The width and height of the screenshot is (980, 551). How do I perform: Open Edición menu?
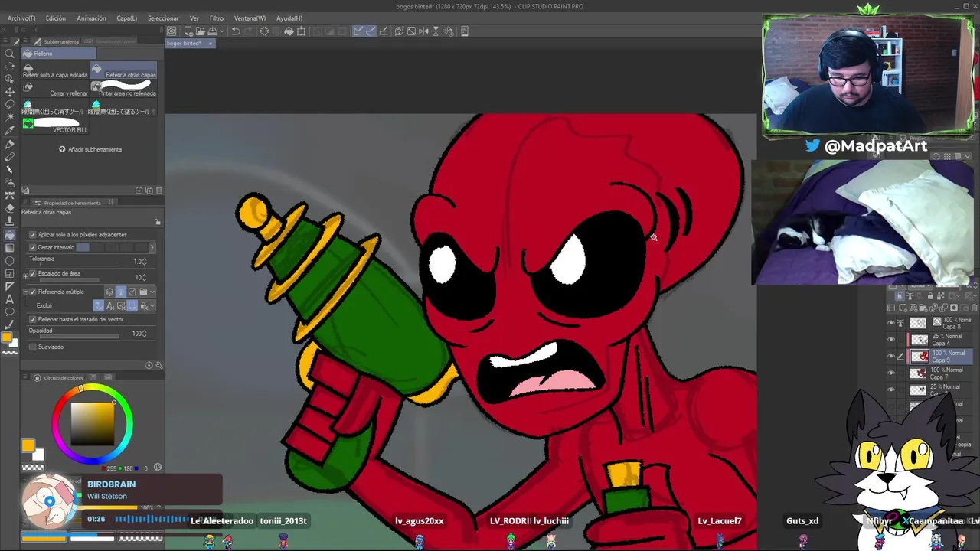56,18
